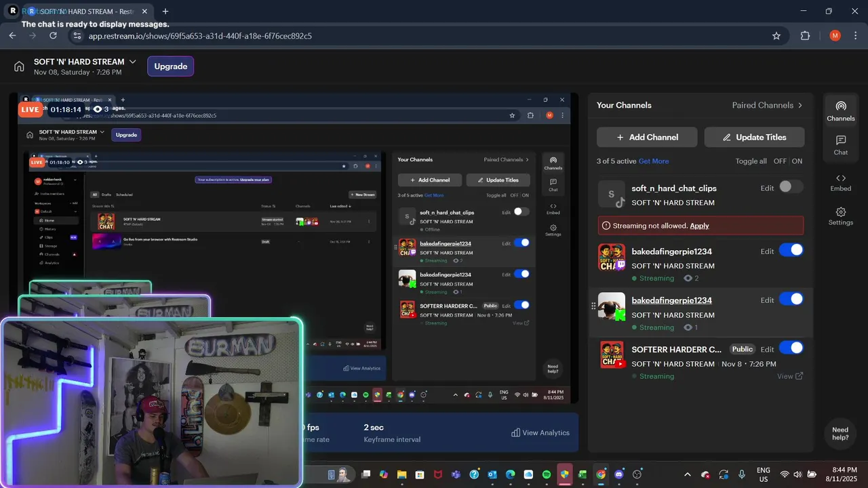Image resolution: width=868 pixels, height=488 pixels.
Task: Disable the Kick bakedafingerpie1234 channel toggle
Action: 791,299
